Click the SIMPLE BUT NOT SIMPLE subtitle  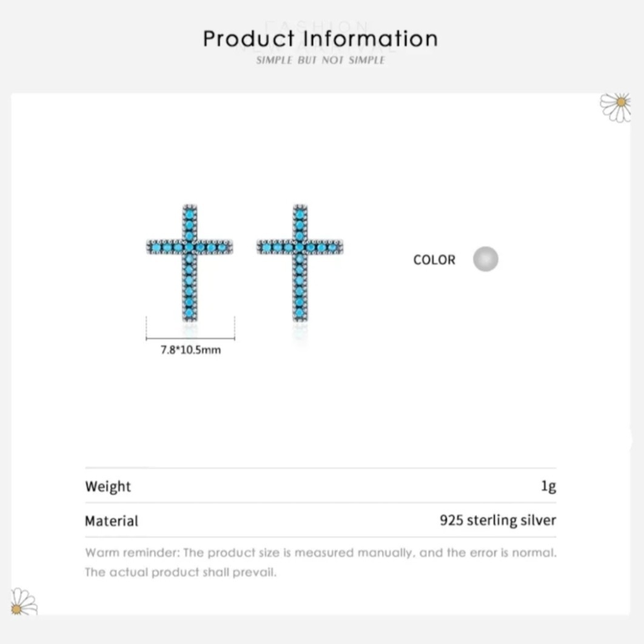pyautogui.click(x=320, y=60)
